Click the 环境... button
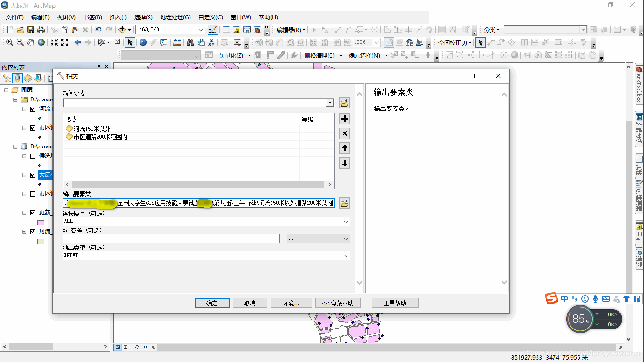Image resolution: width=644 pixels, height=362 pixels. 291,303
